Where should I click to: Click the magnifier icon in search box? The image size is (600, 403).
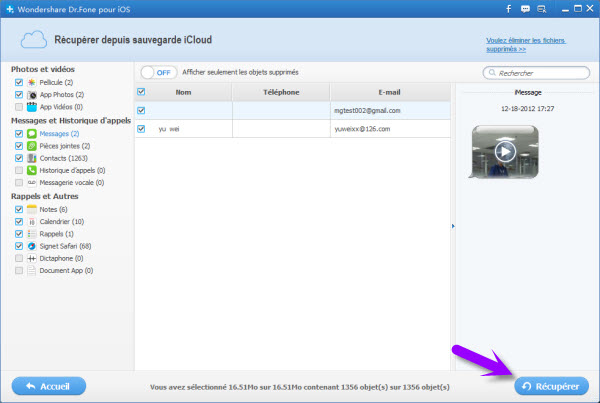coord(492,73)
